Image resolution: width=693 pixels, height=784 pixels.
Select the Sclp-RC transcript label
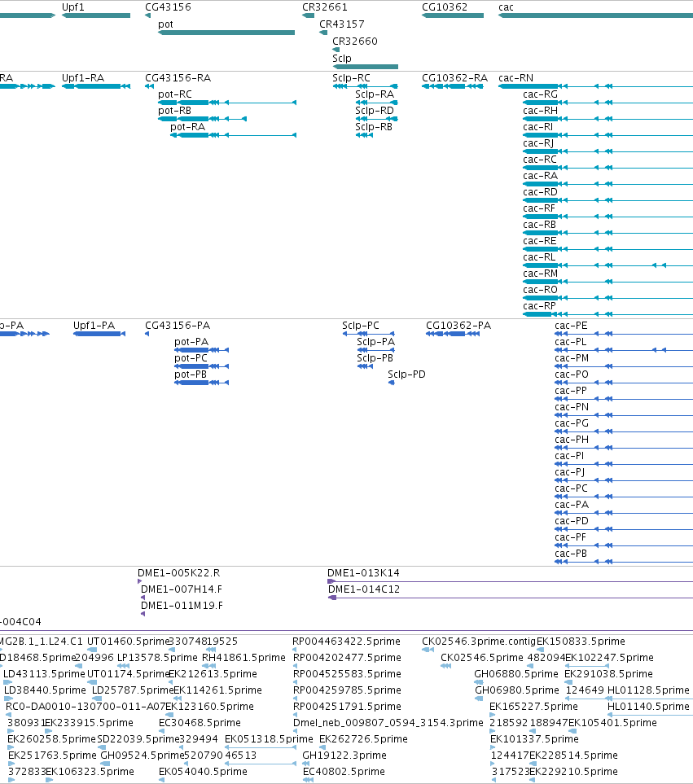point(352,78)
